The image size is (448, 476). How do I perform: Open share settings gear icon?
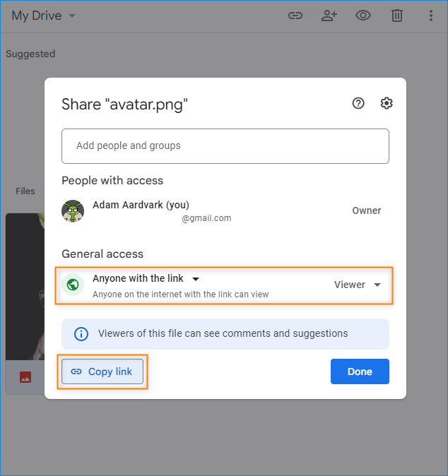(386, 104)
